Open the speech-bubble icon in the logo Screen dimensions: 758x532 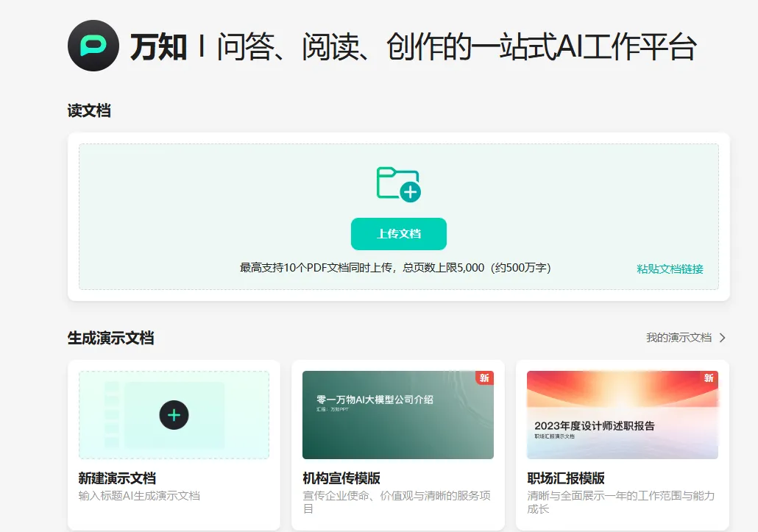(93, 46)
